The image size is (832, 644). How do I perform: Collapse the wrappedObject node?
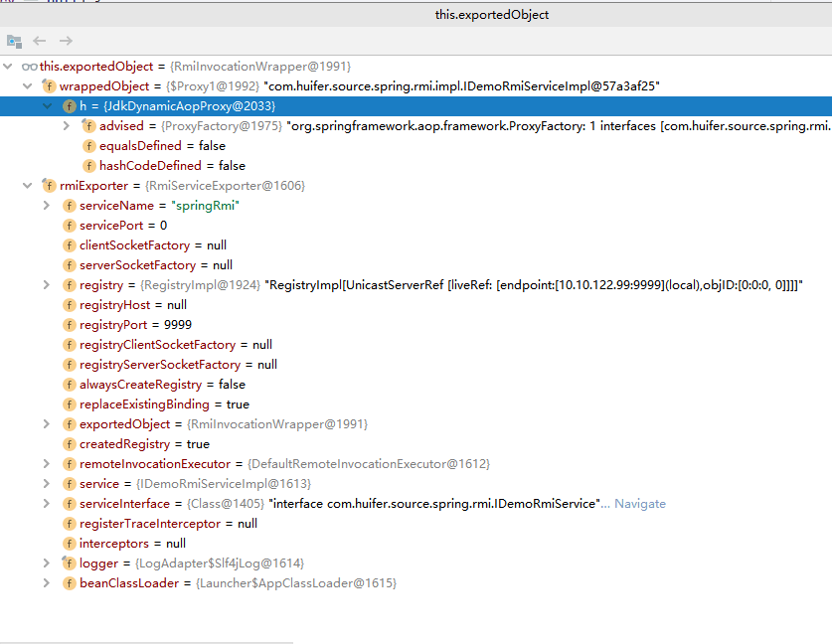click(28, 85)
